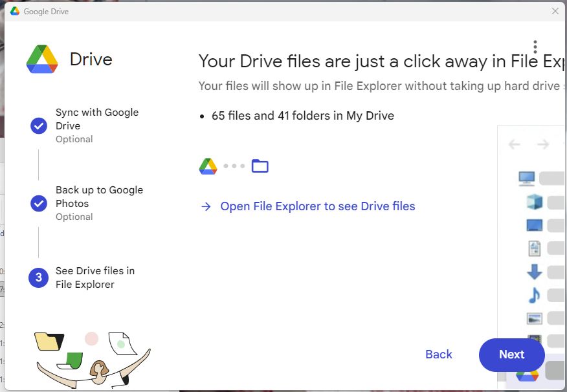
Task: Click the Google Drive title bar icon
Action: point(15,11)
